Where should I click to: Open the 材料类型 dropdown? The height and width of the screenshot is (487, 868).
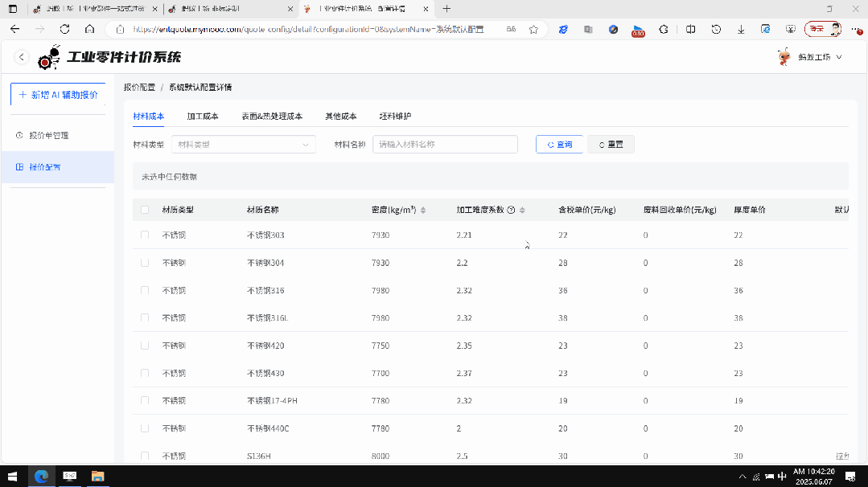(244, 145)
